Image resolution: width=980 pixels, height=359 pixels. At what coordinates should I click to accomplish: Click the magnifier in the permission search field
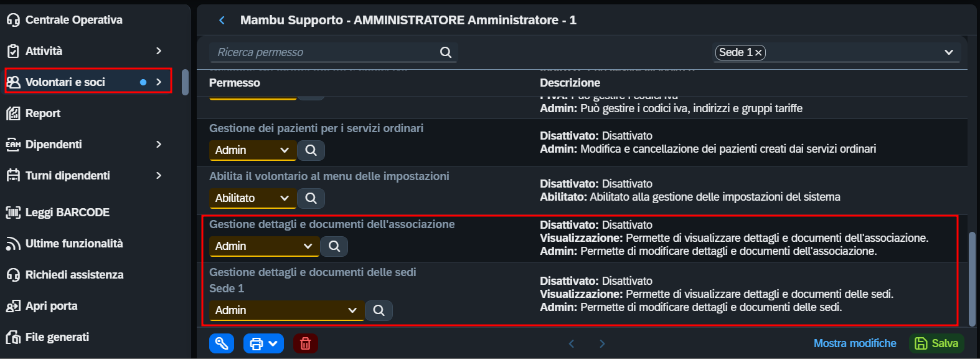(x=446, y=52)
